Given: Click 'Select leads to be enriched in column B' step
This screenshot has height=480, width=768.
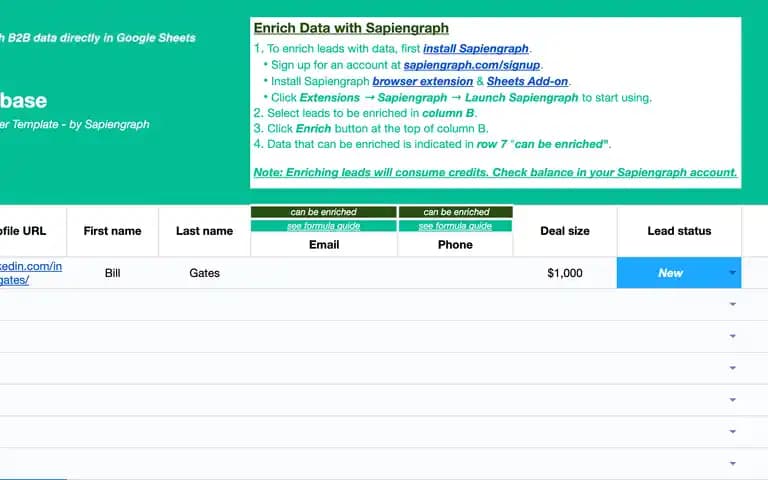Looking at the screenshot, I should coord(365,113).
